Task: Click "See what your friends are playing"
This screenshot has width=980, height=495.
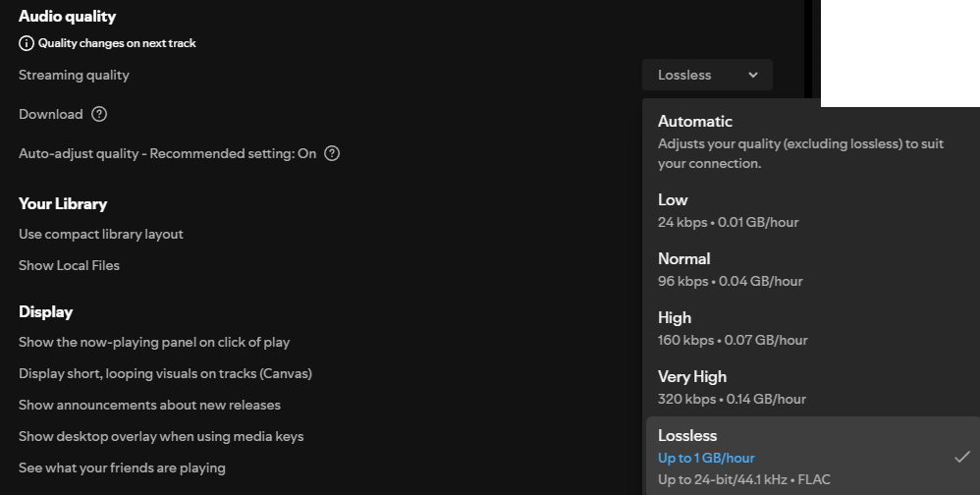Action: tap(122, 467)
